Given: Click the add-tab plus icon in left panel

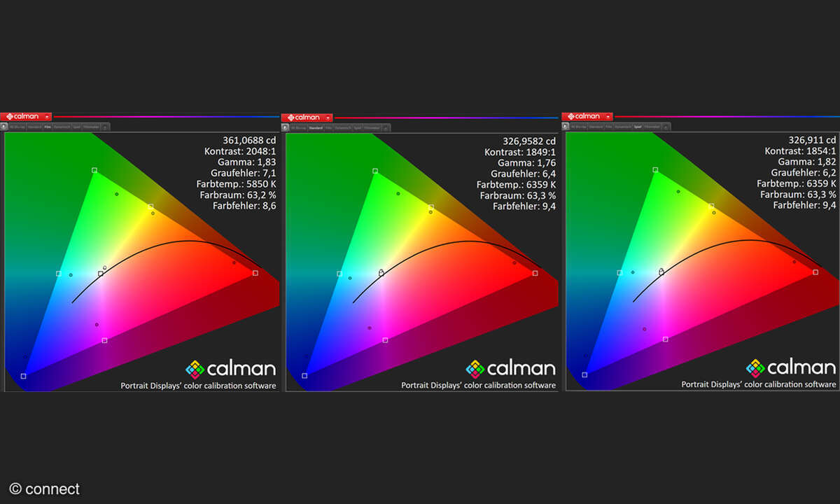Looking at the screenshot, I should pos(106,127).
